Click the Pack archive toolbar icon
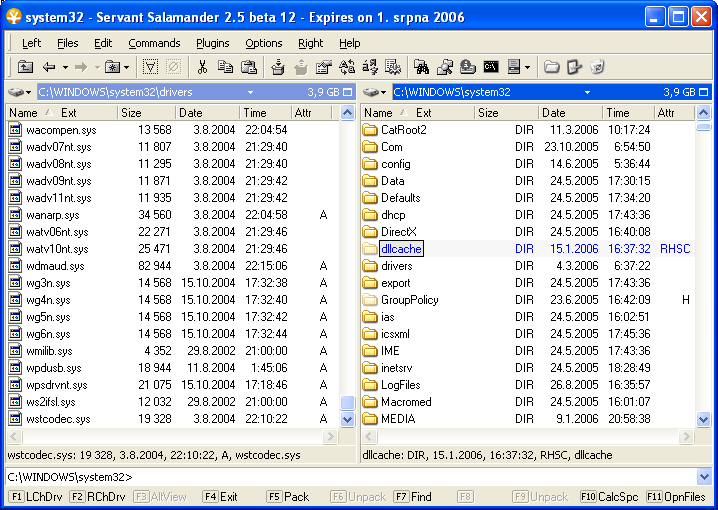718x510 pixels. coord(277,67)
